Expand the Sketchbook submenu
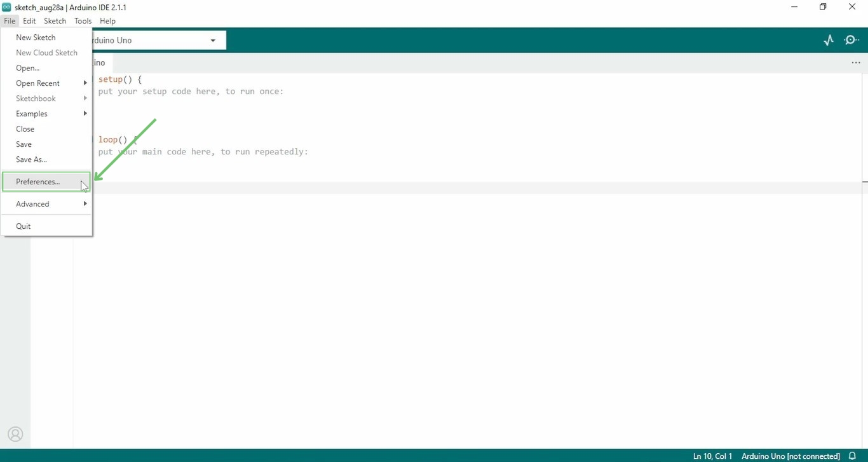Screen dimensions: 868x462 [36, 98]
